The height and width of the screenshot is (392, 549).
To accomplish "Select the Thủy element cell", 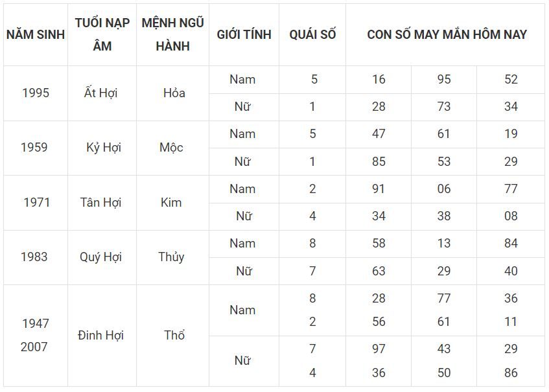I will tap(171, 257).
